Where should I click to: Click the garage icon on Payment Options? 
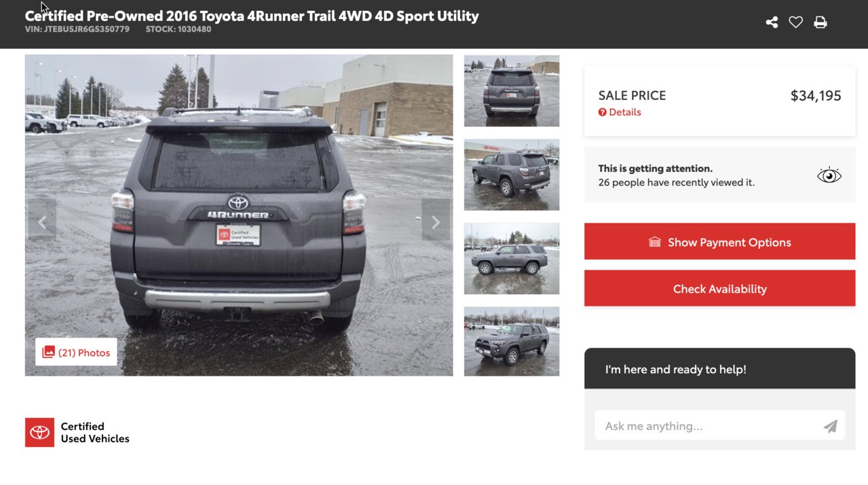point(654,242)
